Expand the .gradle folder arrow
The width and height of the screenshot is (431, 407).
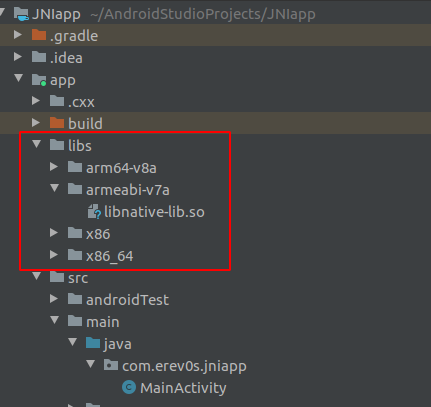(18, 35)
